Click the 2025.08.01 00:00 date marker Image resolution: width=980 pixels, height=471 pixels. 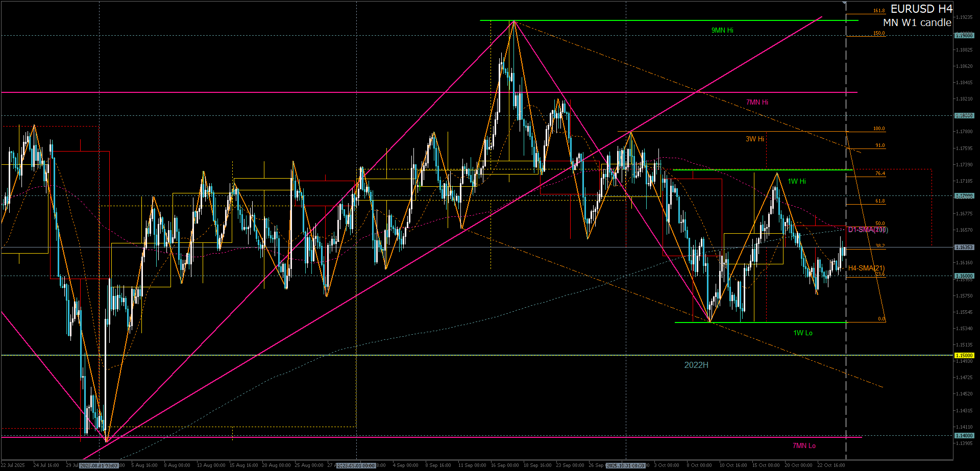pos(99,465)
